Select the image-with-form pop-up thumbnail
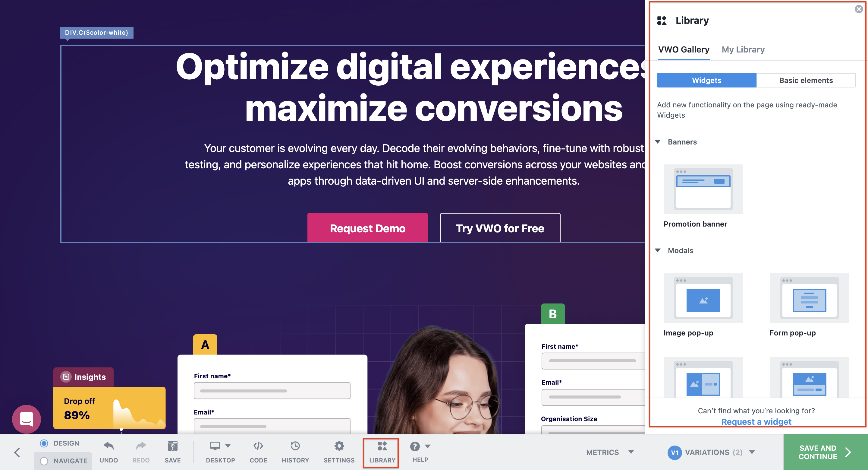 click(x=703, y=378)
